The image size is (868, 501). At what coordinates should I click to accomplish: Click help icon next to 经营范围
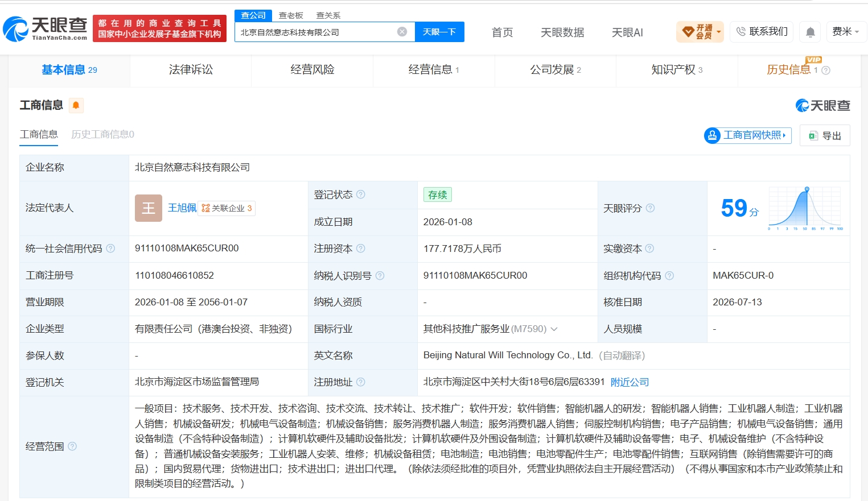[x=72, y=446]
